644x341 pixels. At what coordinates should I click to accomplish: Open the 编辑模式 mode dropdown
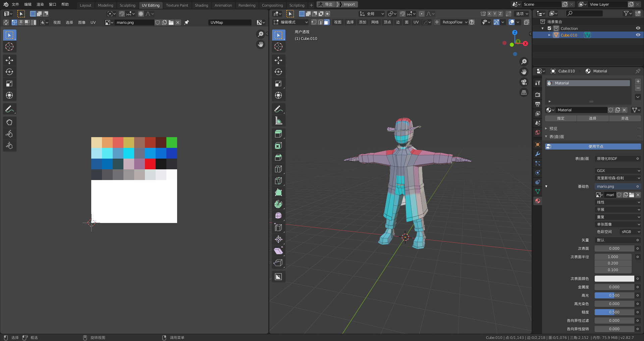pyautogui.click(x=290, y=22)
